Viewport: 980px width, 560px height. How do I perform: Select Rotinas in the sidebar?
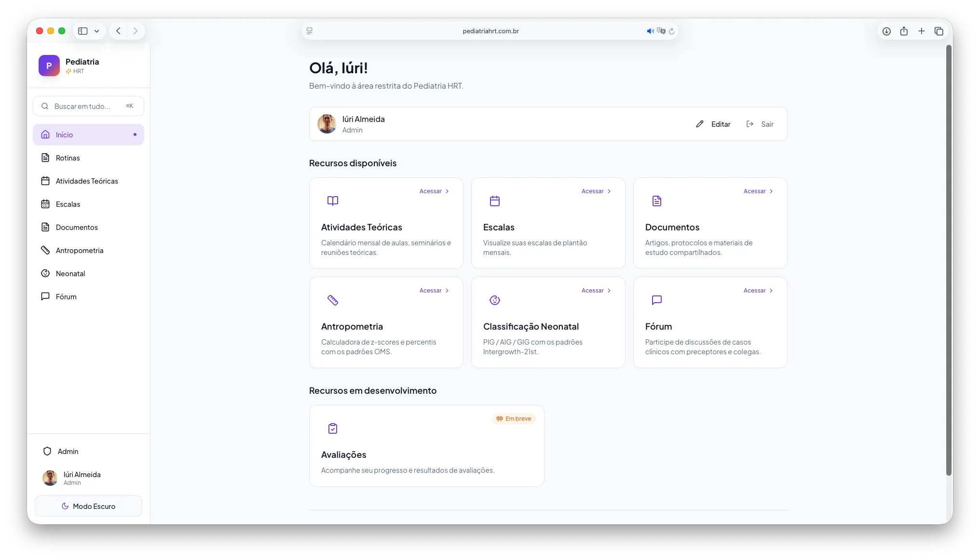68,158
